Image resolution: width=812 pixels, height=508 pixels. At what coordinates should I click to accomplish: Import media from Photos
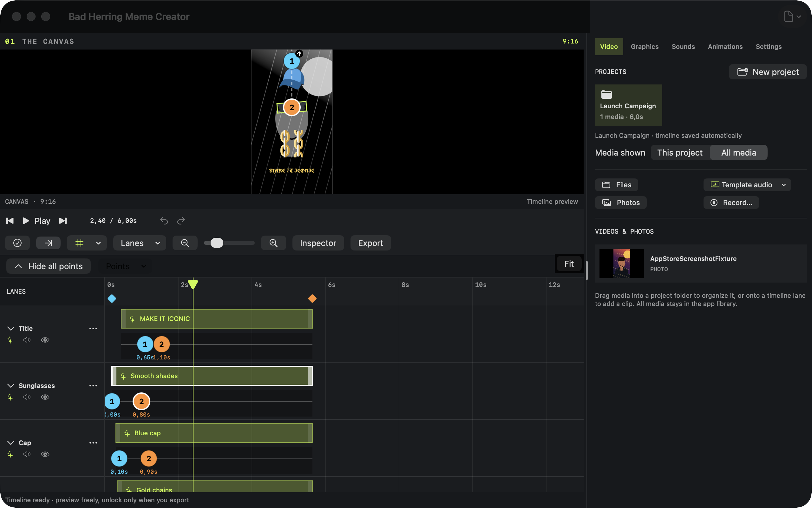pyautogui.click(x=621, y=203)
